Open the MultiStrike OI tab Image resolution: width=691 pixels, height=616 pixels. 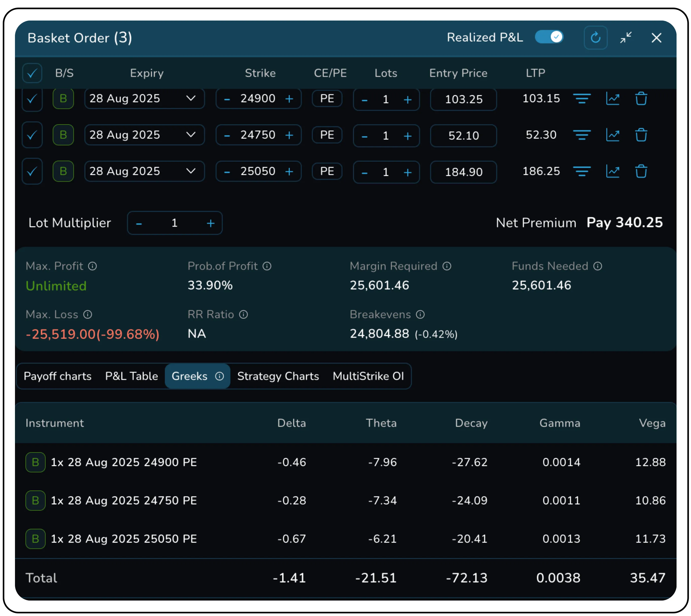pos(368,376)
